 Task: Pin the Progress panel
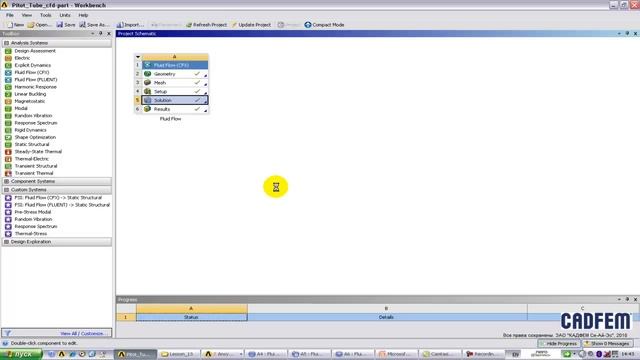coord(627,300)
